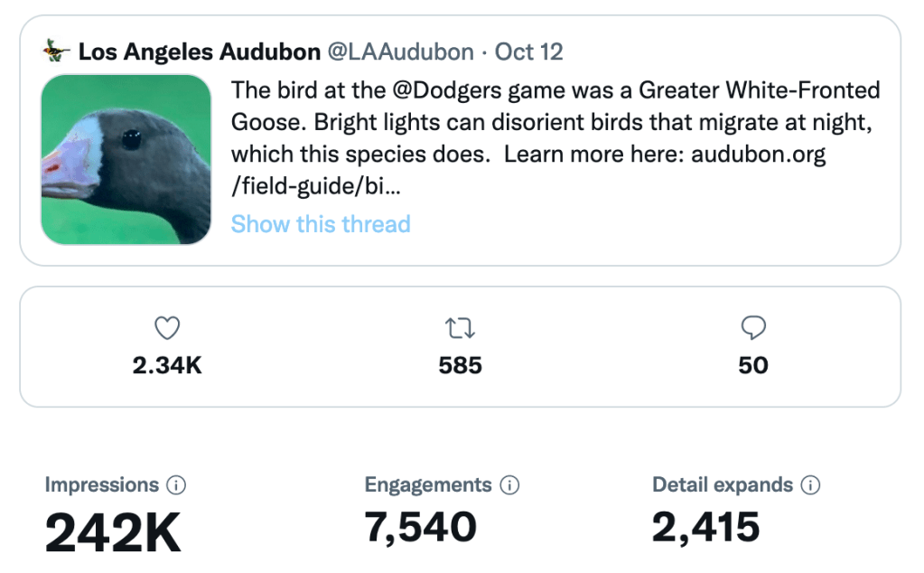The image size is (924, 573).
Task: Click the small Los Angeles Audubon avatar
Action: (56, 52)
